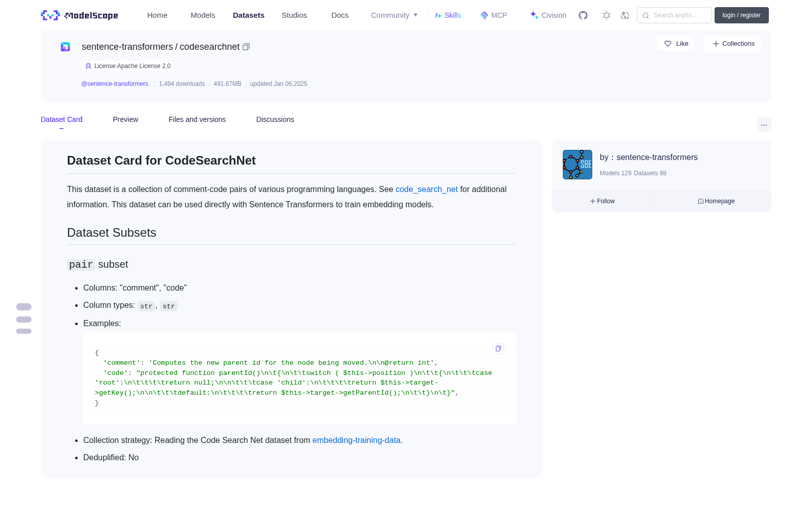Visit the organization Homepage
This screenshot has width=812, height=508.
(716, 201)
